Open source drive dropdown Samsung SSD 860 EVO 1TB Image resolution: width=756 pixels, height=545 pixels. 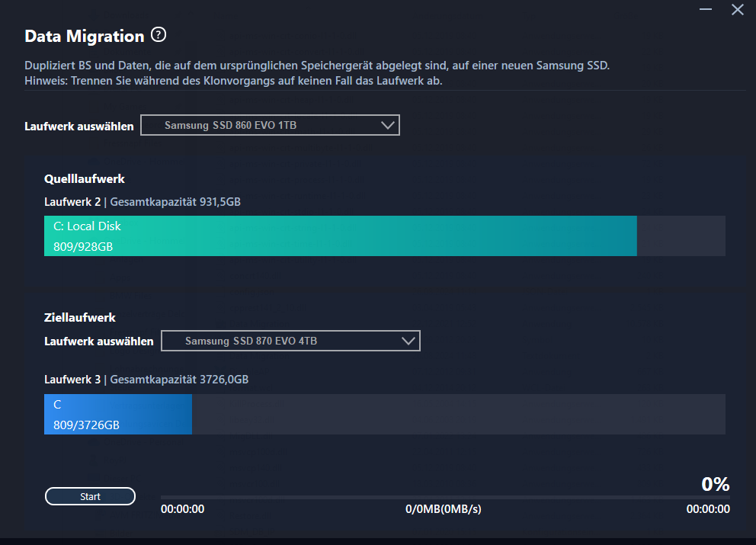270,126
